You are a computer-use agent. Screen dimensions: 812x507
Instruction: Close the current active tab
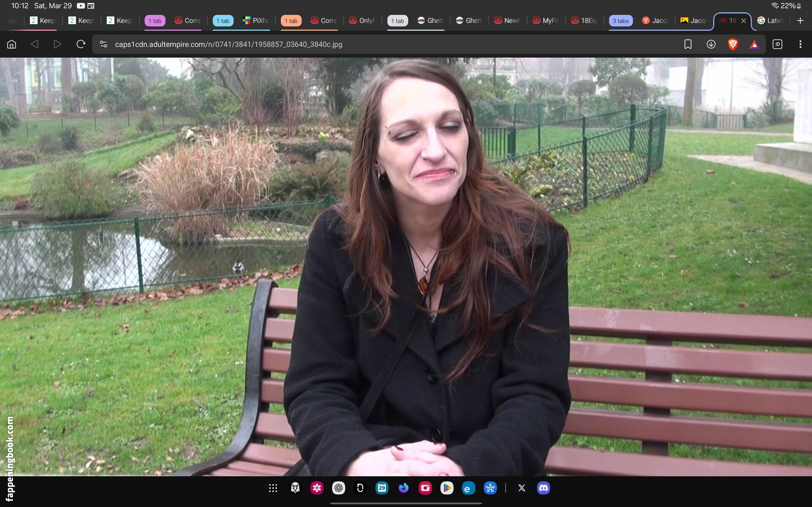point(743,21)
